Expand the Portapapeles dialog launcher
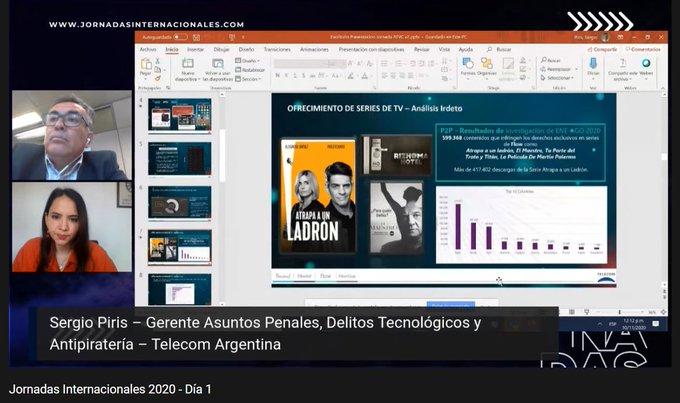 click(x=168, y=88)
